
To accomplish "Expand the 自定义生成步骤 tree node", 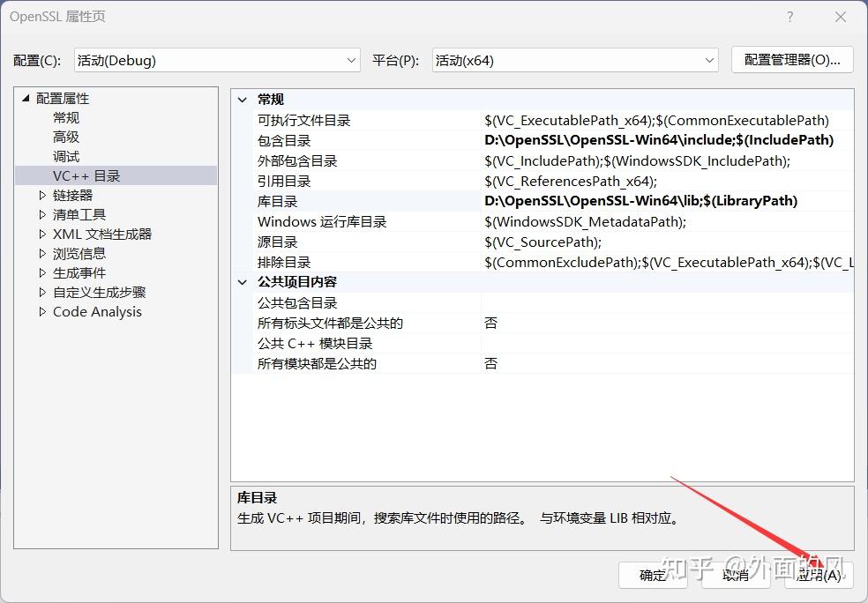I will (42, 292).
